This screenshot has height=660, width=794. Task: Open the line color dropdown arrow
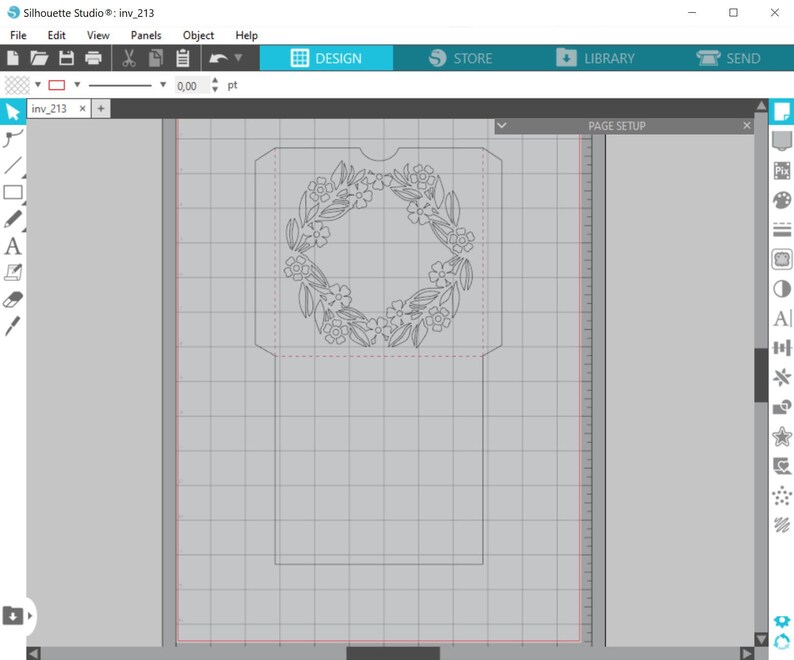pyautogui.click(x=77, y=85)
